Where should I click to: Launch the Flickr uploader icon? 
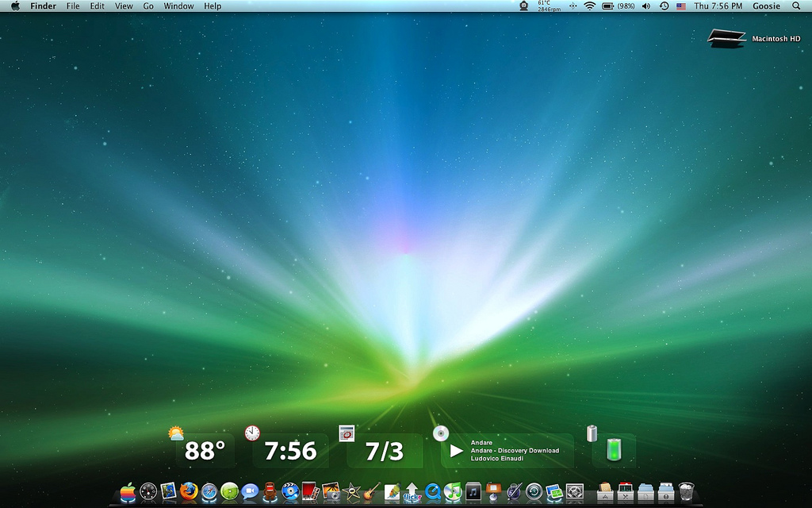coord(412,492)
